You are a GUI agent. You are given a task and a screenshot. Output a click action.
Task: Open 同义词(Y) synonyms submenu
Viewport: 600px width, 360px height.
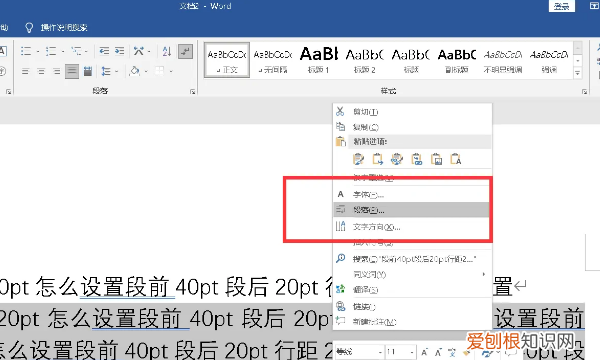(x=412, y=274)
